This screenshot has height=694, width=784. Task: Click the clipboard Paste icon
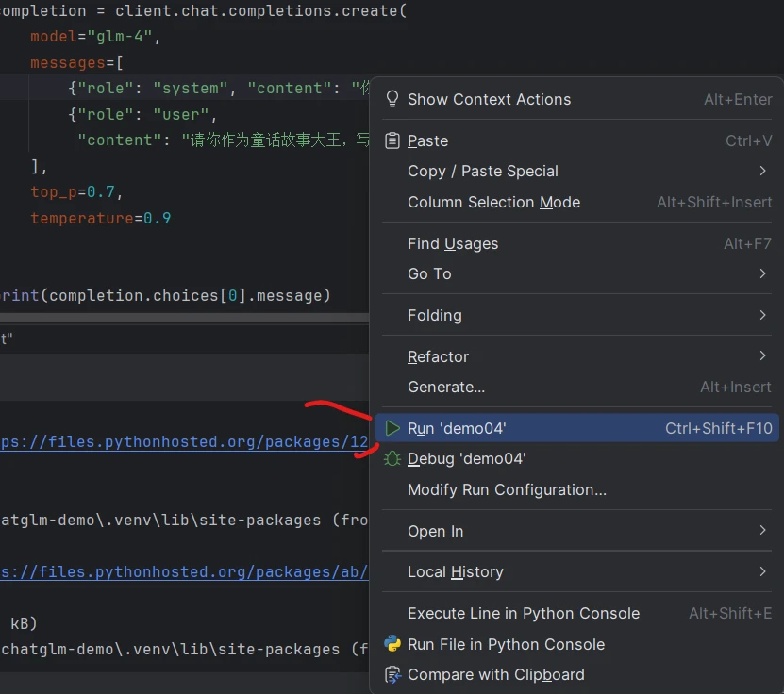click(392, 140)
